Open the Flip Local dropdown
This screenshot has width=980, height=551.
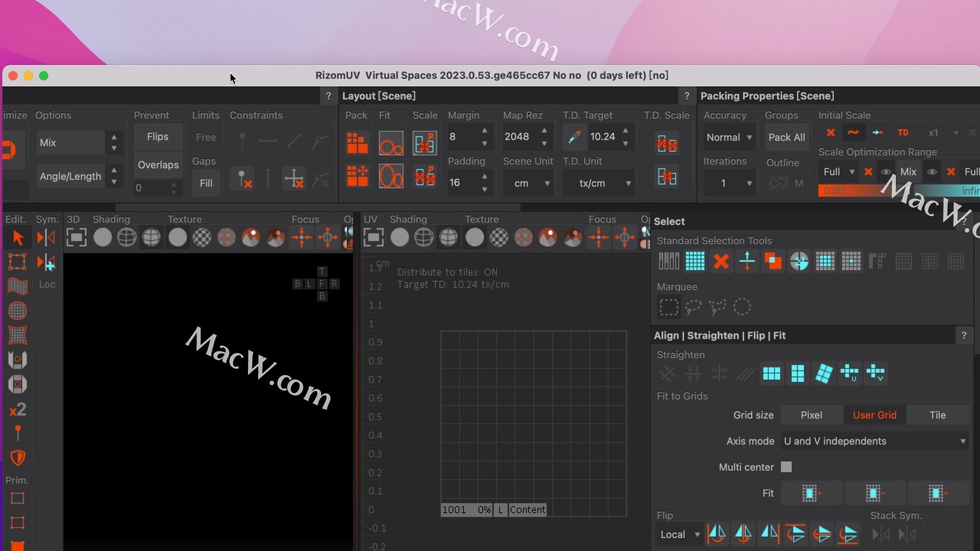click(679, 534)
